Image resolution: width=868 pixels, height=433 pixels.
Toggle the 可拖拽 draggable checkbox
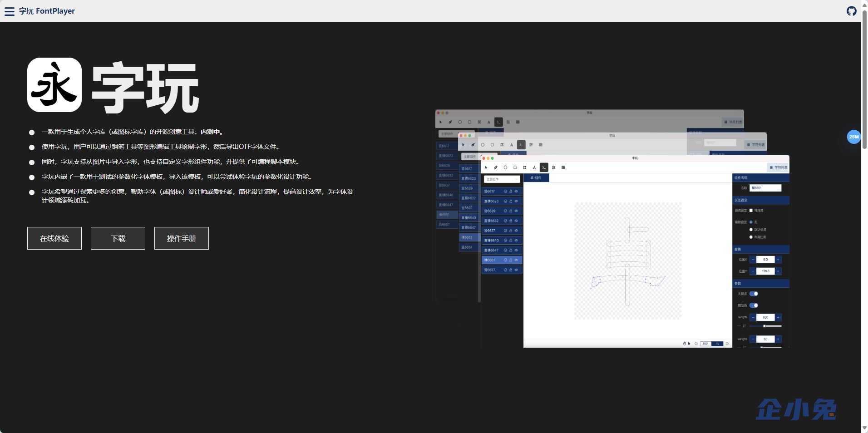coord(751,211)
